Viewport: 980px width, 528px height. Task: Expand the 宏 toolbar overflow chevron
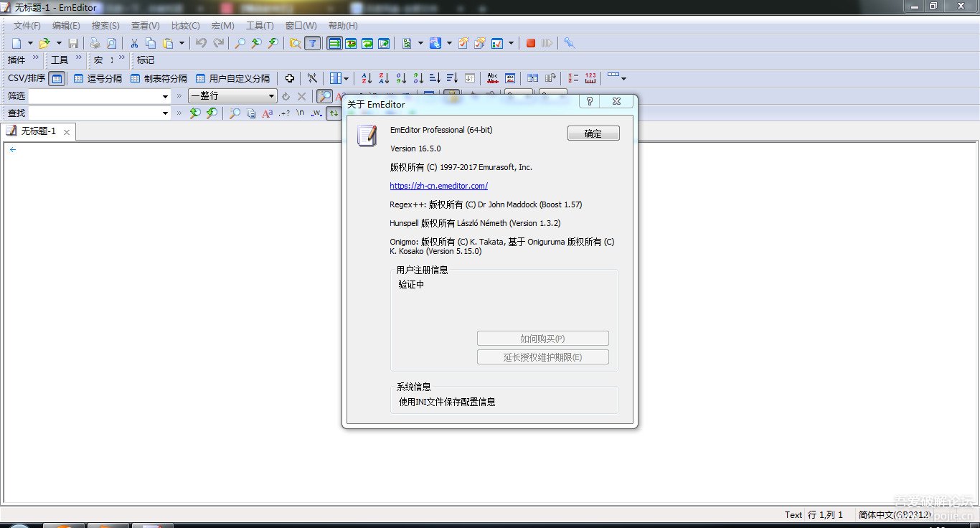point(122,58)
